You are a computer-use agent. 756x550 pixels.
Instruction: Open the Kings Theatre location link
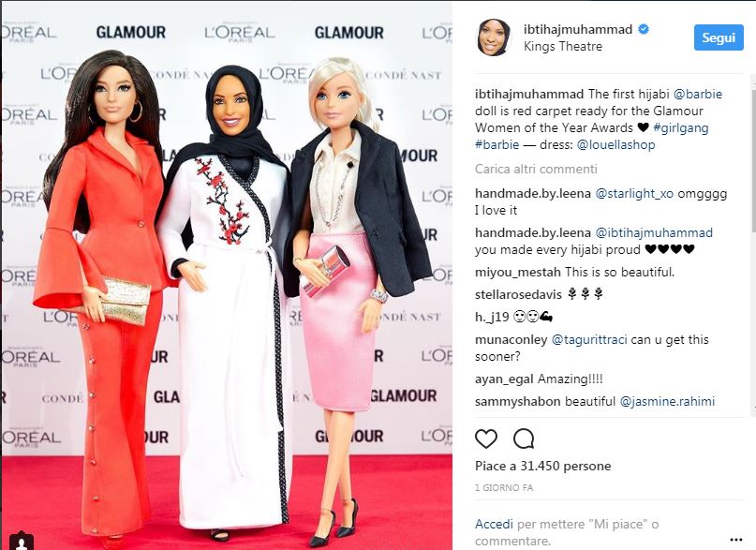click(x=563, y=46)
